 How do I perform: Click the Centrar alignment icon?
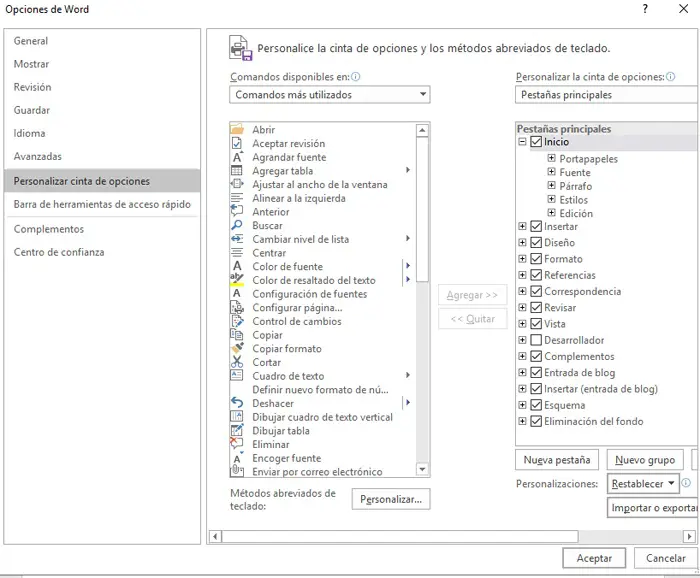(237, 253)
